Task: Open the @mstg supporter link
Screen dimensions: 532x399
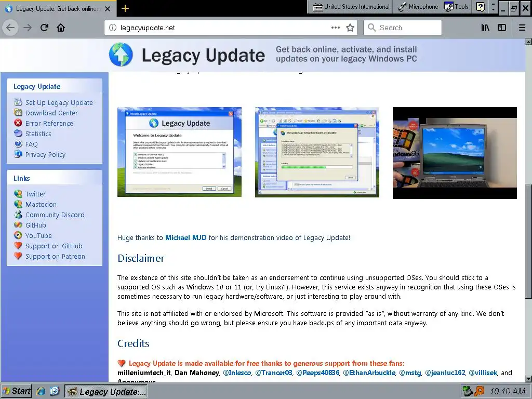Action: (x=410, y=373)
